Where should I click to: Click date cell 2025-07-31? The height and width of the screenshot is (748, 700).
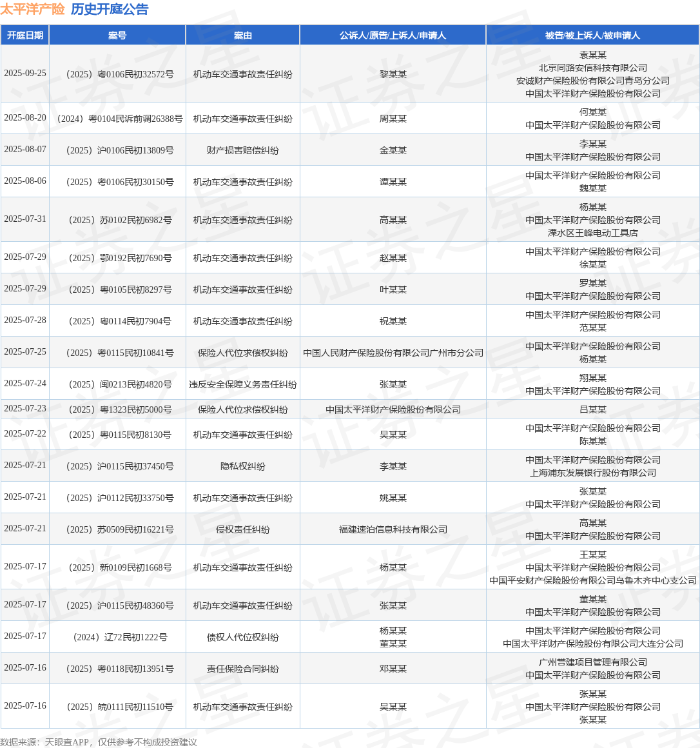pos(25,219)
